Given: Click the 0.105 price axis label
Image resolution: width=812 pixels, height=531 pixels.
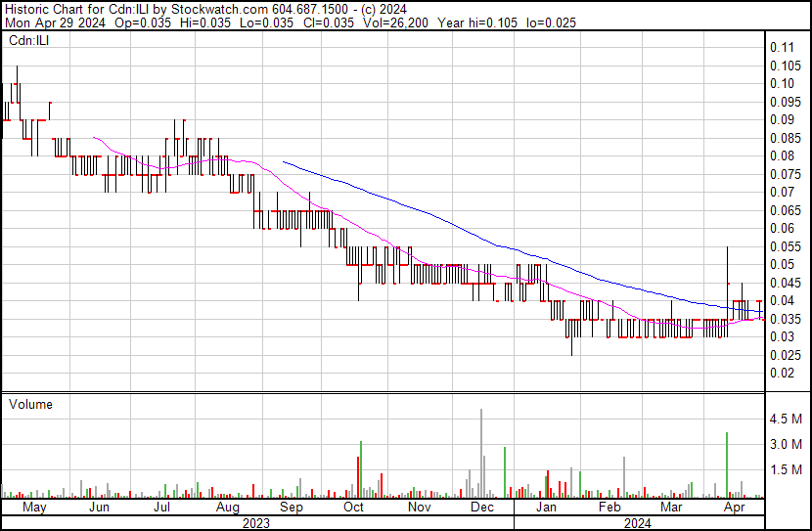Looking at the screenshot, I should pos(785,66).
